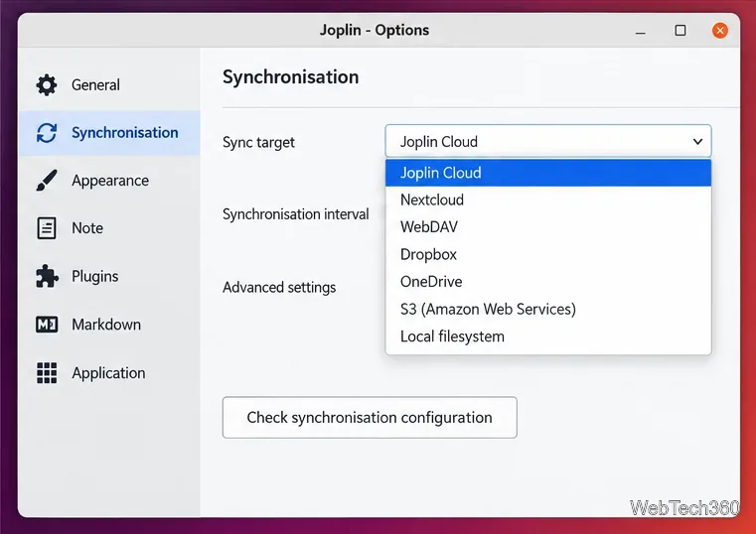Minimize the Joplin Options window
The image size is (756, 534).
[x=641, y=31]
